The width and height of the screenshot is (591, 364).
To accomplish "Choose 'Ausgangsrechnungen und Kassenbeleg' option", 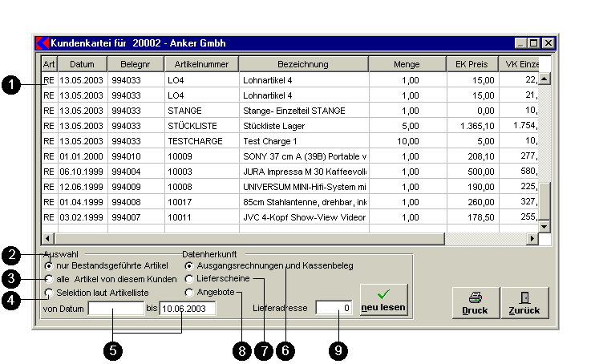I will [x=189, y=265].
